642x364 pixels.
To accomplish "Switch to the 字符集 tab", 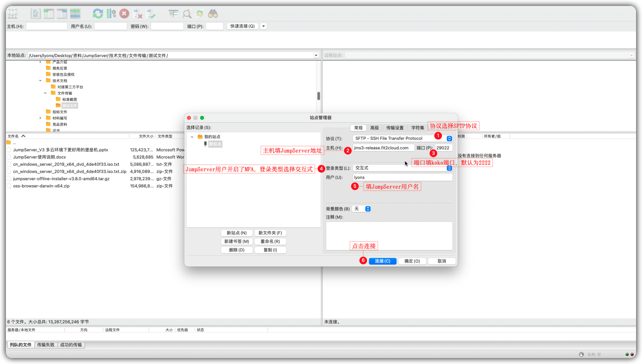I will point(418,128).
